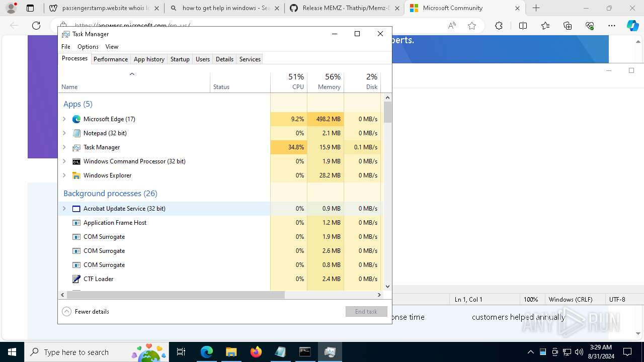Open Edge Favorites list icon

(x=545, y=26)
